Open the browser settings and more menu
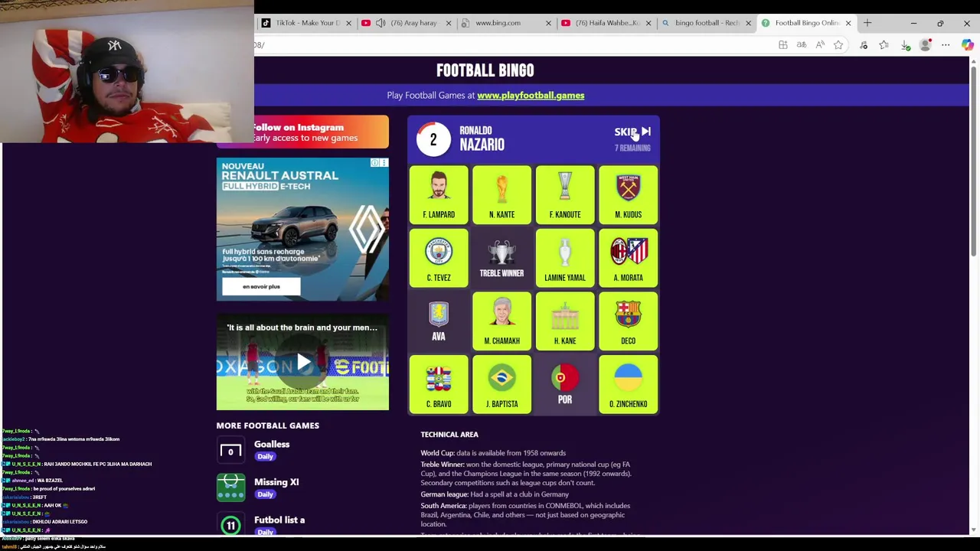Viewport: 980px width, 551px height. pos(946,45)
